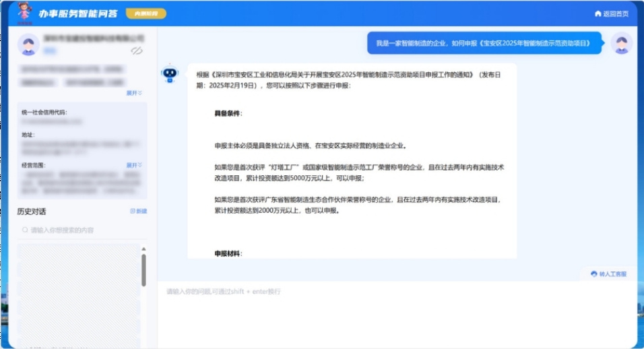Toggle the hide-info eye icon
This screenshot has height=349, width=644.
tap(137, 51)
